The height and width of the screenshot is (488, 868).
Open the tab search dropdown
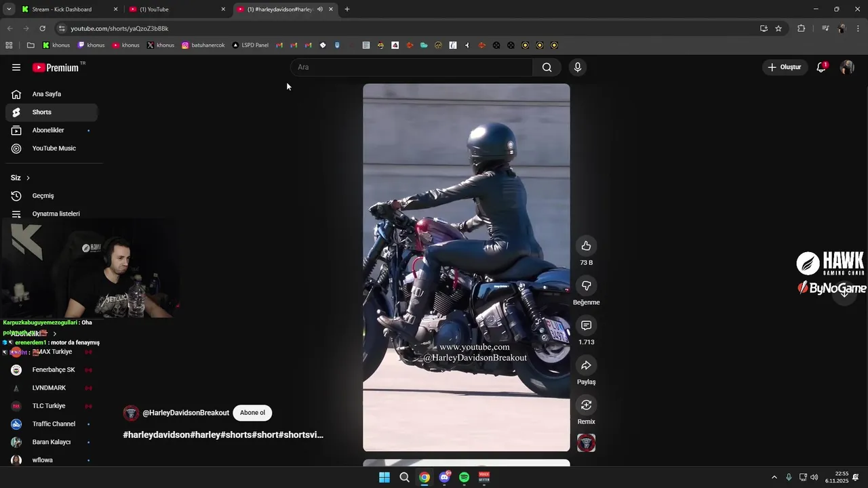9,9
